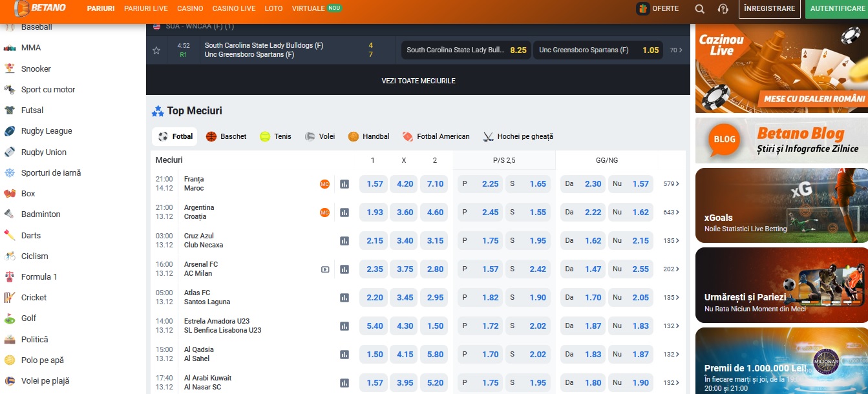Select Sporturi de iarnă snowflake icon
The image size is (868, 394).
coord(10,172)
